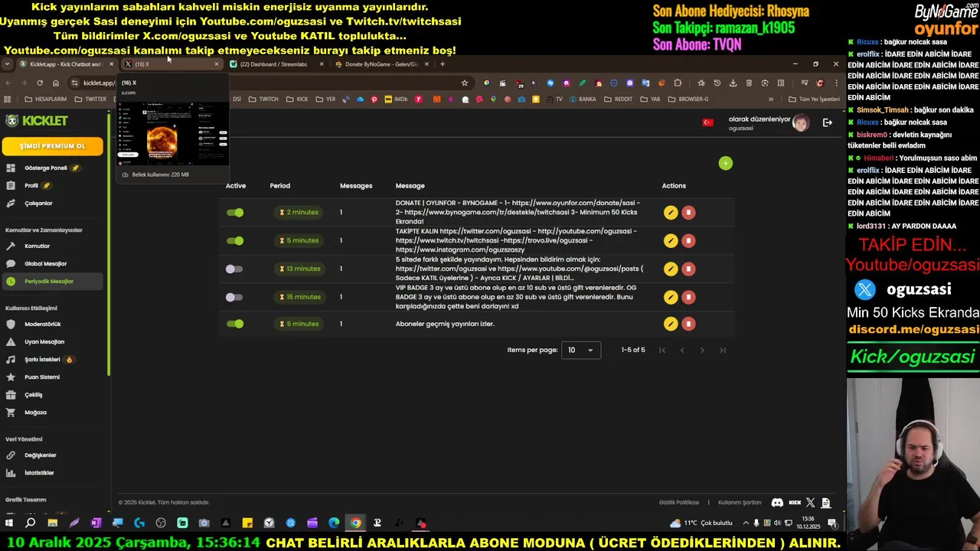Screen dimensions: 980x551
Task: Open Puan Sistemi in the sidebar
Action: click(41, 377)
